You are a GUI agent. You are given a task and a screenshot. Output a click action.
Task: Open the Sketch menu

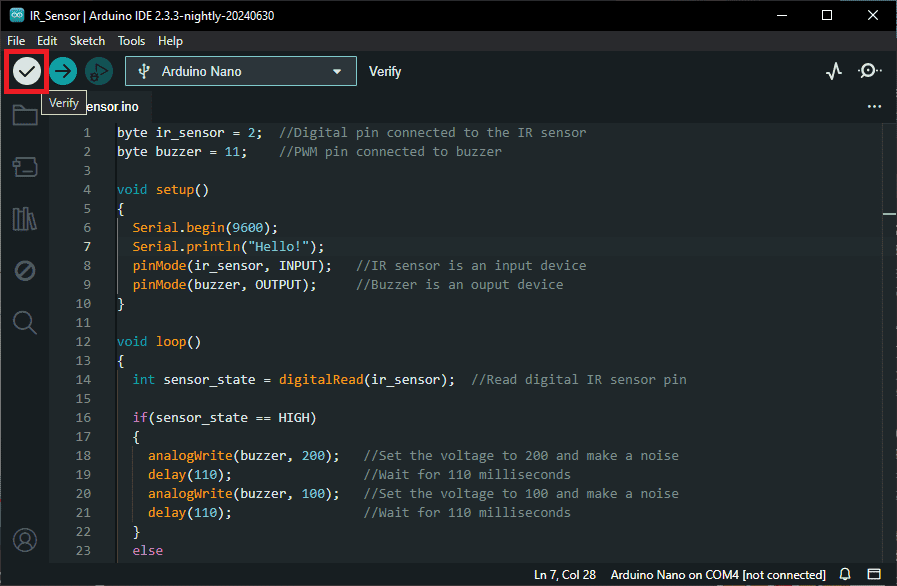click(x=87, y=41)
